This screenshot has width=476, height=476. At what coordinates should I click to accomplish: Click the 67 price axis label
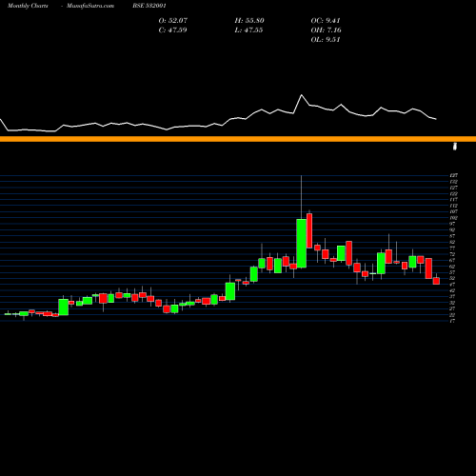point(452,260)
